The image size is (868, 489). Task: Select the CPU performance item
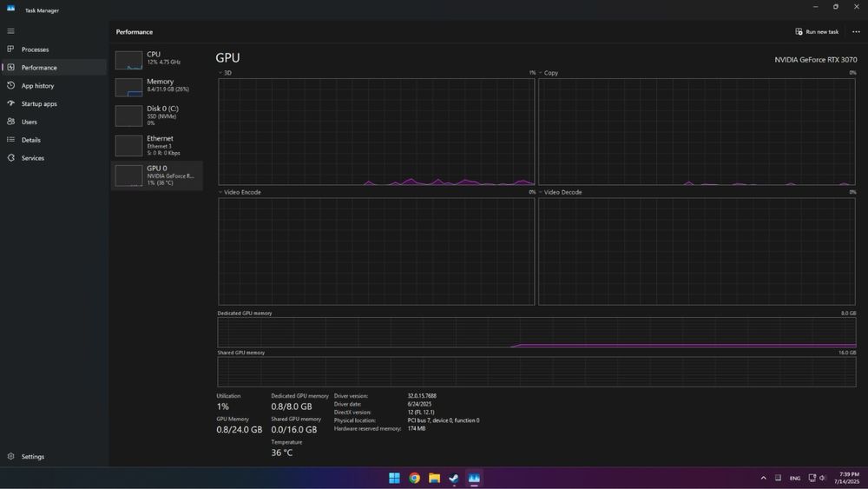coord(156,60)
